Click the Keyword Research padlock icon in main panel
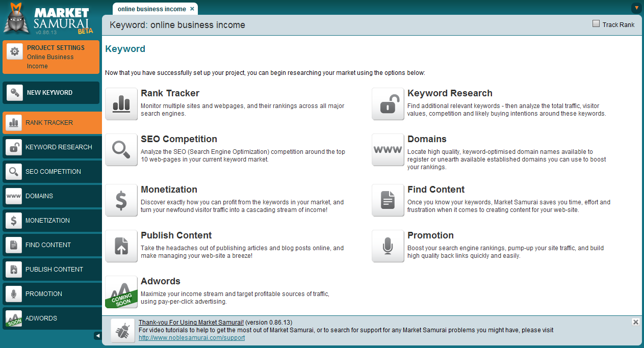Screen dimensions: 644x348 point(388,104)
